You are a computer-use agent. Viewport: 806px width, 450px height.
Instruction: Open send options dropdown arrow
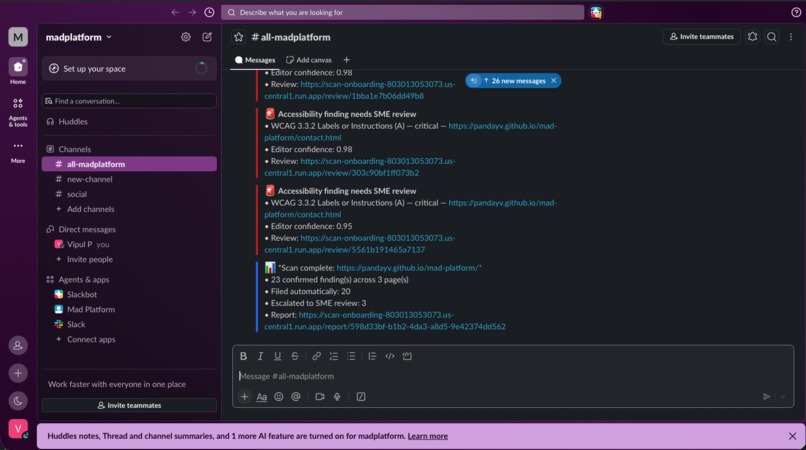(783, 397)
